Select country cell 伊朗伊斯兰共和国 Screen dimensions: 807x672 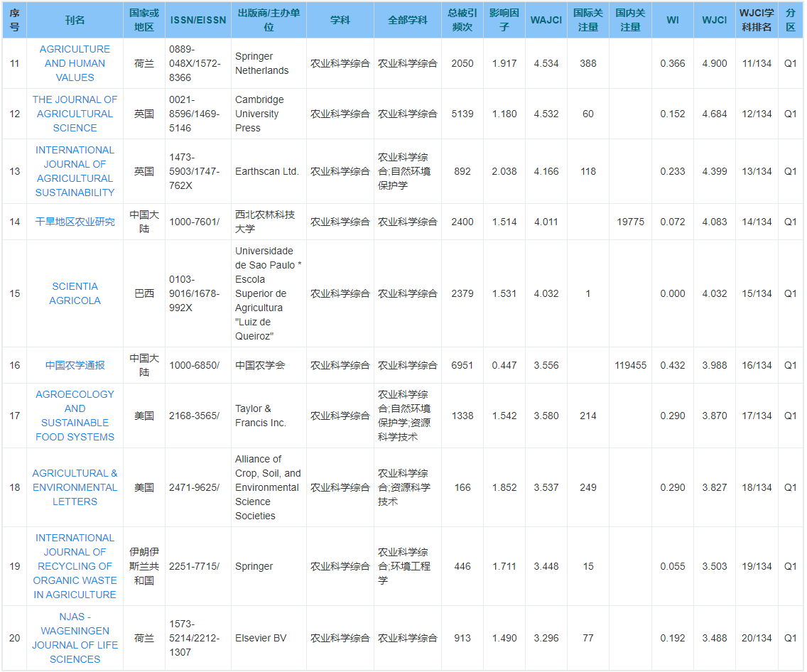pos(144,566)
